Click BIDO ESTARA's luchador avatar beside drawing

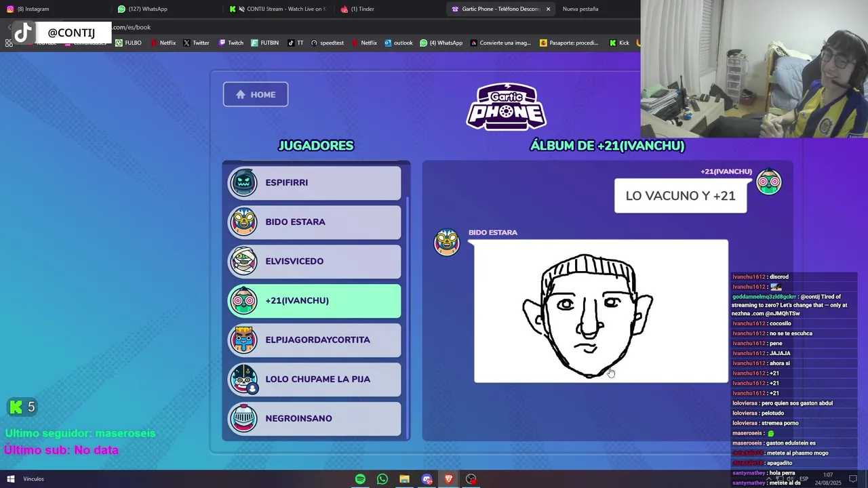click(447, 243)
